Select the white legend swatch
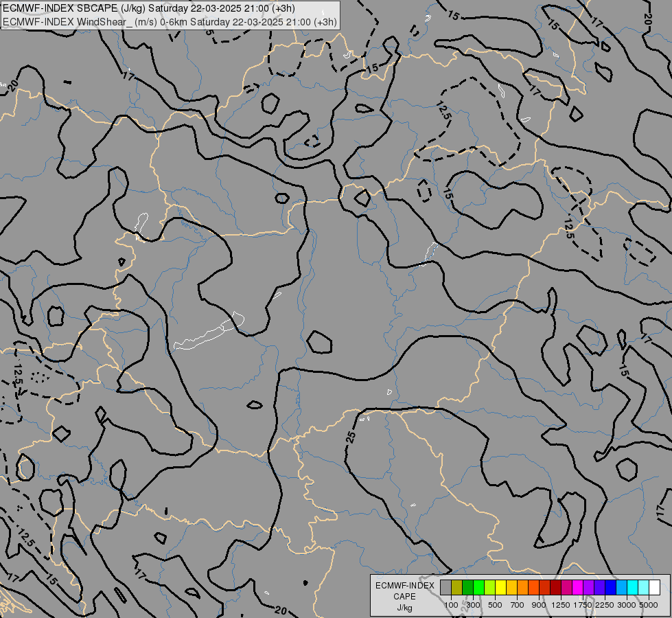The height and width of the screenshot is (618, 672). [x=654, y=587]
